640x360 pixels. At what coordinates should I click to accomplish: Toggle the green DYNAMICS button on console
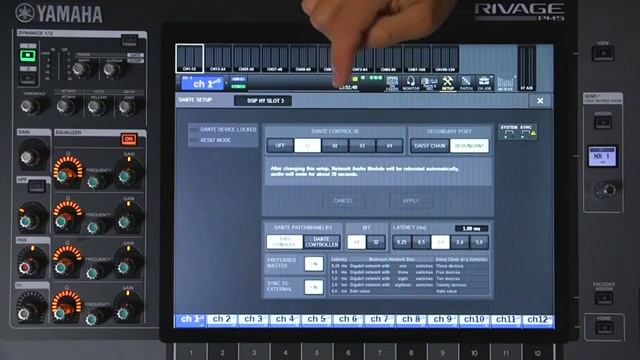[28, 56]
